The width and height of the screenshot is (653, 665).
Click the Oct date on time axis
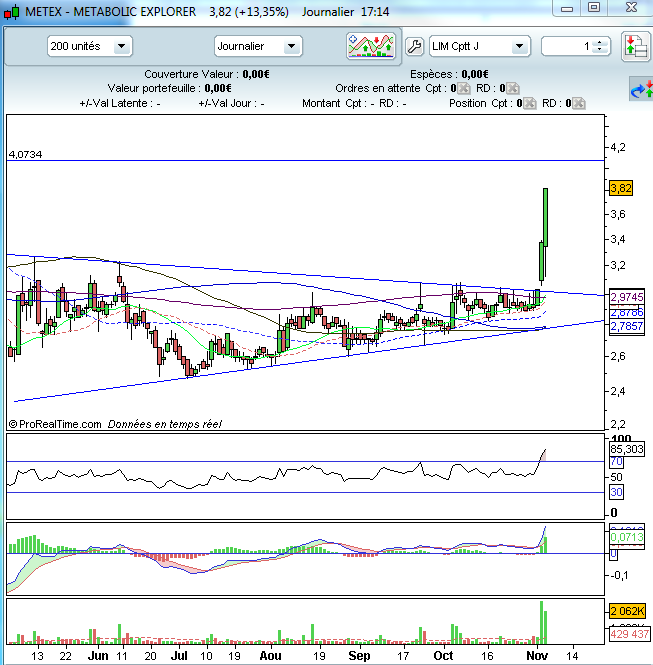point(443,656)
